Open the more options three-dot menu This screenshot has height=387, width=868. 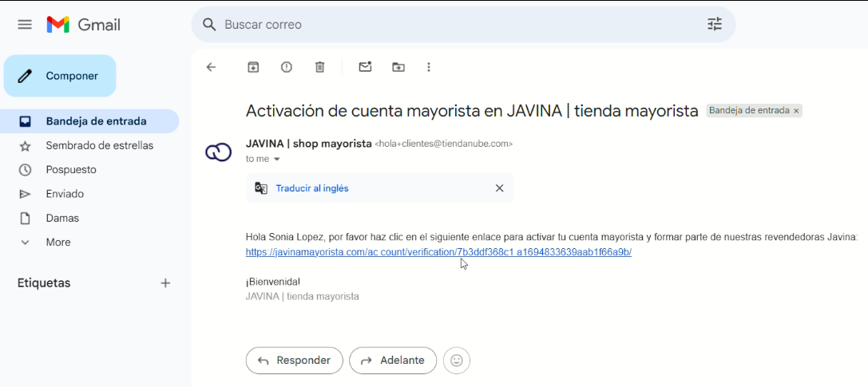429,67
